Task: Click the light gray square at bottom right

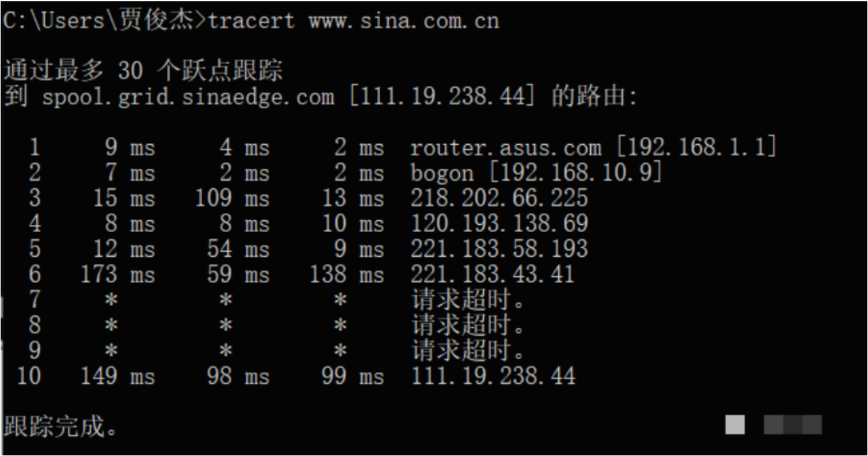Action: 735,424
